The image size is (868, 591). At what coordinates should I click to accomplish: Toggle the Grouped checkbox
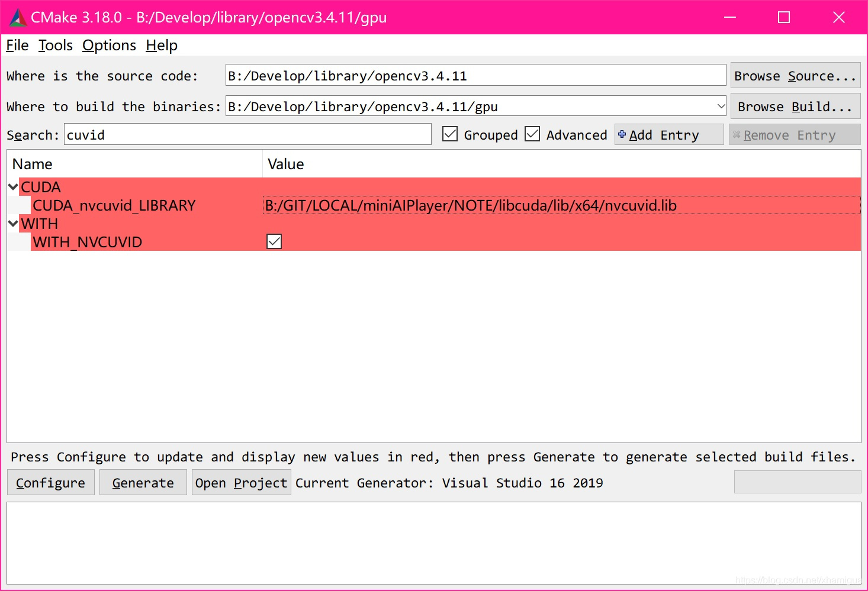click(450, 134)
